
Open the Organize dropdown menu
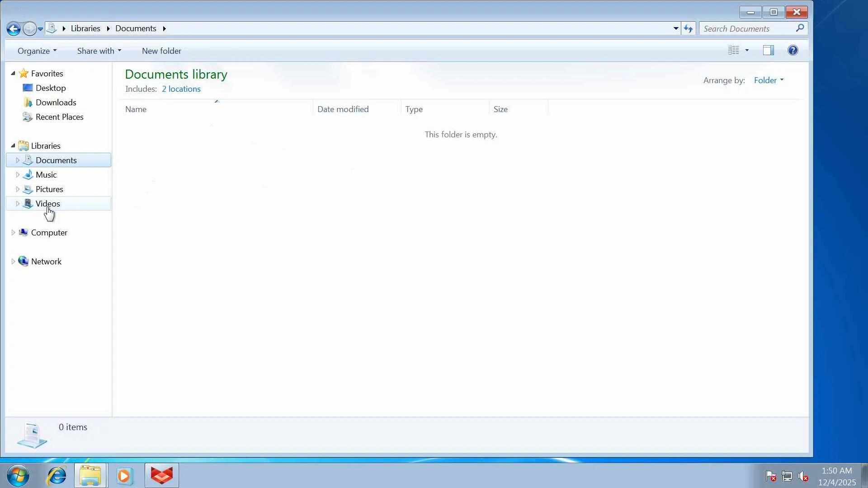(x=37, y=51)
